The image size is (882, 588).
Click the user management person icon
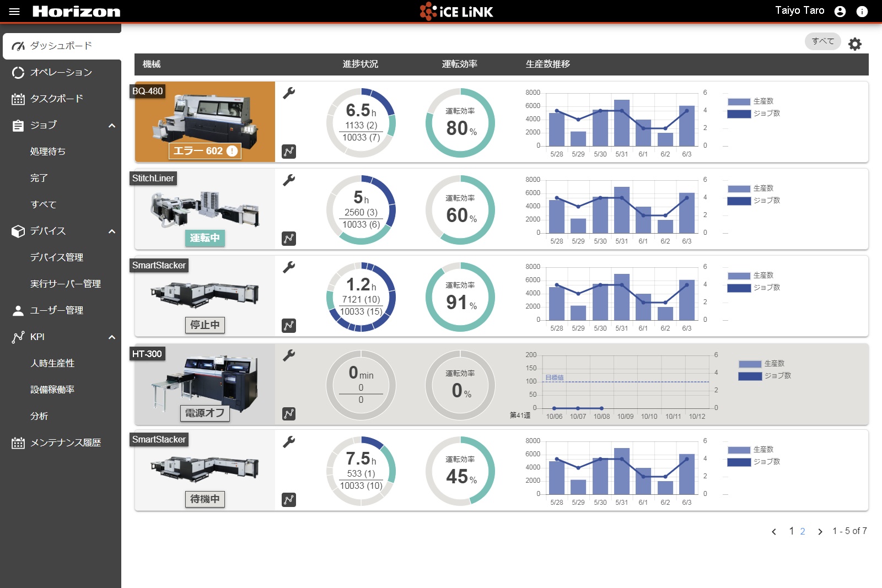tap(18, 310)
